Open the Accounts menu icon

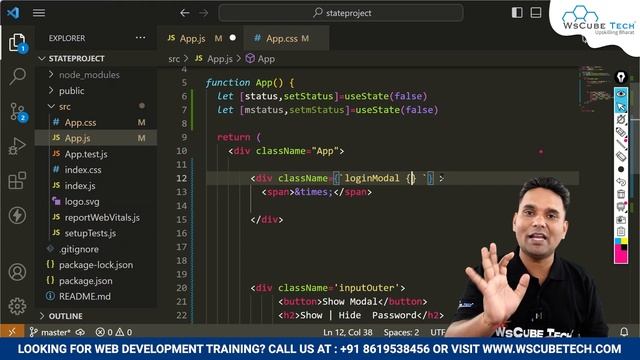[17, 272]
